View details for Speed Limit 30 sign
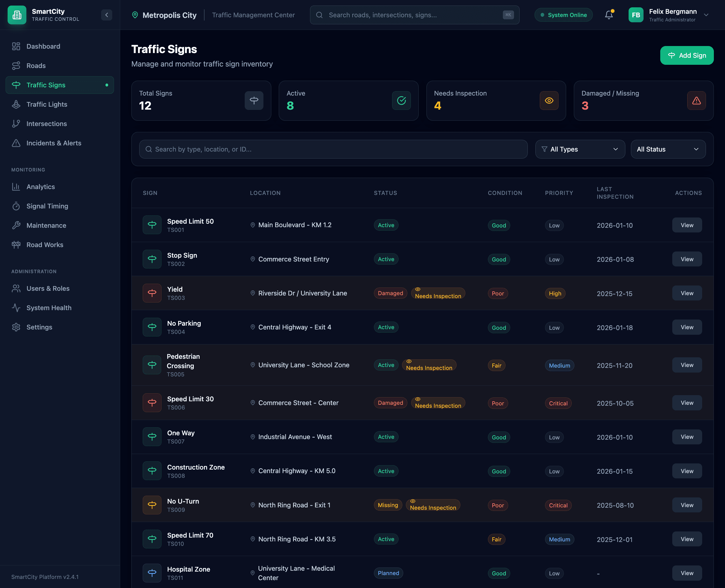The image size is (725, 588). pos(687,403)
